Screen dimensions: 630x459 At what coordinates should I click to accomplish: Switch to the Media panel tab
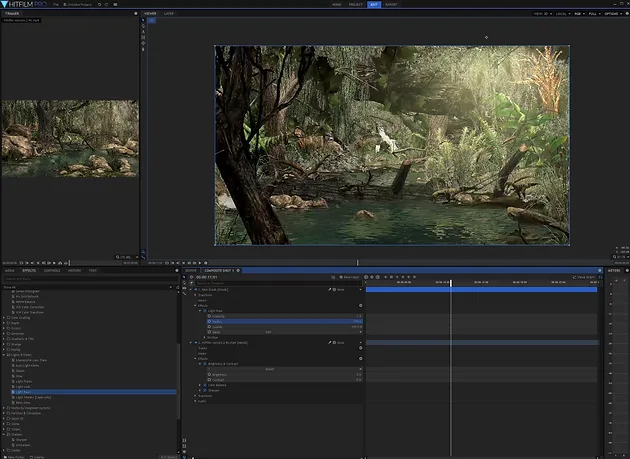10,270
